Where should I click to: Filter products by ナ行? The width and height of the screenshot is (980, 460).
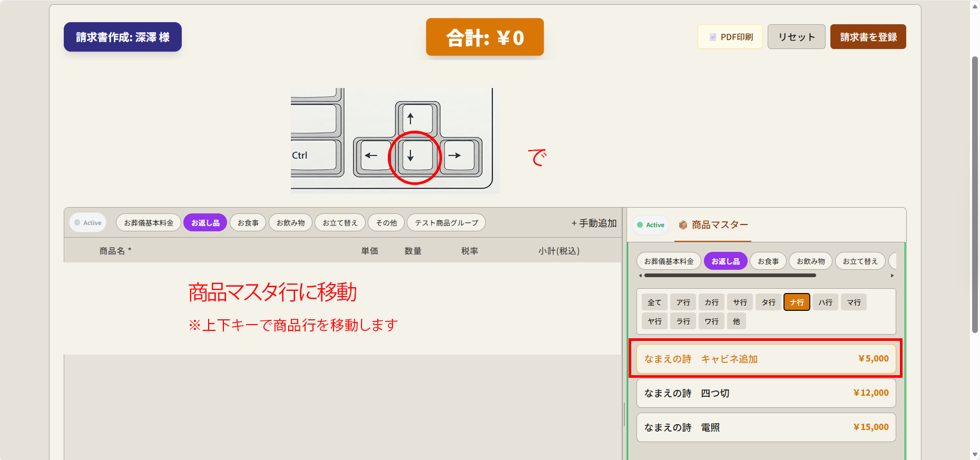[797, 302]
